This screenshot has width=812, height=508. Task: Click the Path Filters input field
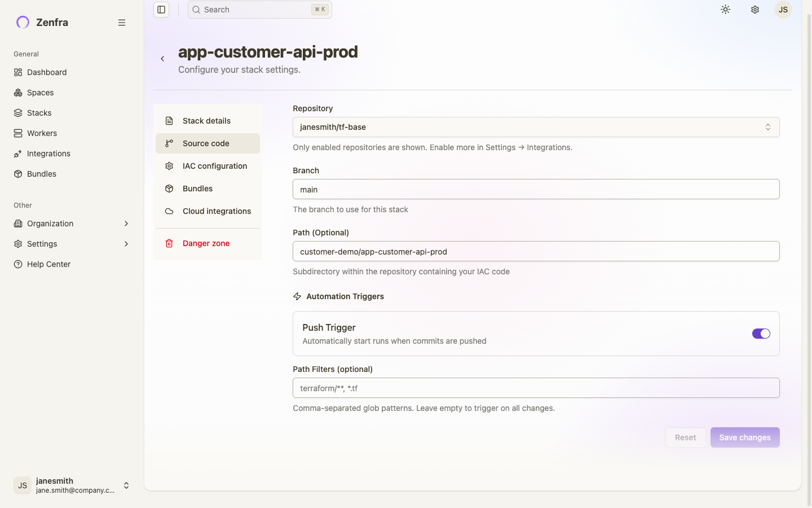pyautogui.click(x=535, y=388)
